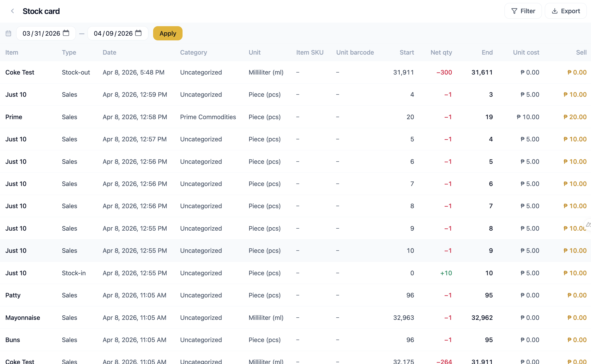Viewport: 591px width, 364px height.
Task: Select the Mayonnaise sales row
Action: coord(23,318)
